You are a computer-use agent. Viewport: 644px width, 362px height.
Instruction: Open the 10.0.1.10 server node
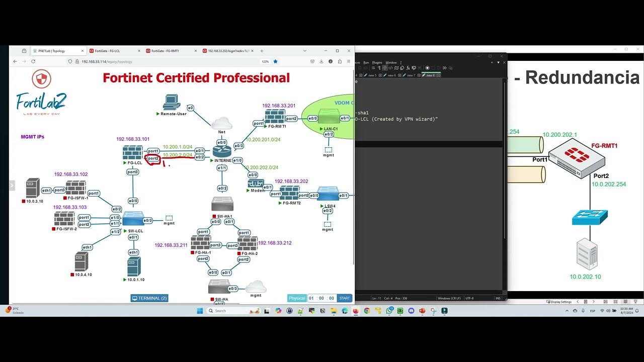[x=134, y=266]
